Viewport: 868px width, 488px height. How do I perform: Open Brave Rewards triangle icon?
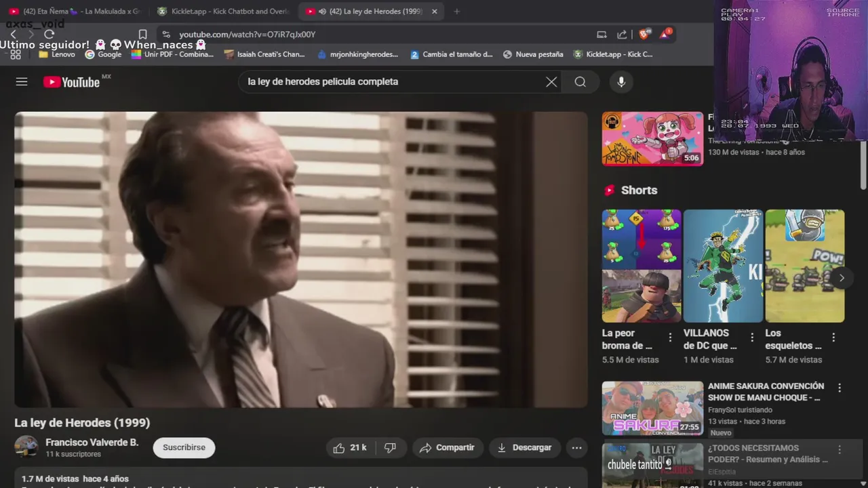tap(666, 34)
